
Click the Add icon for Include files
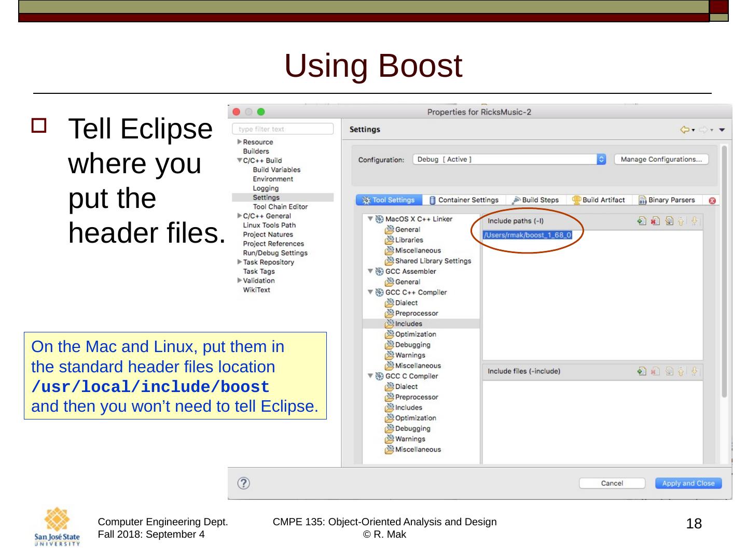[x=642, y=371]
